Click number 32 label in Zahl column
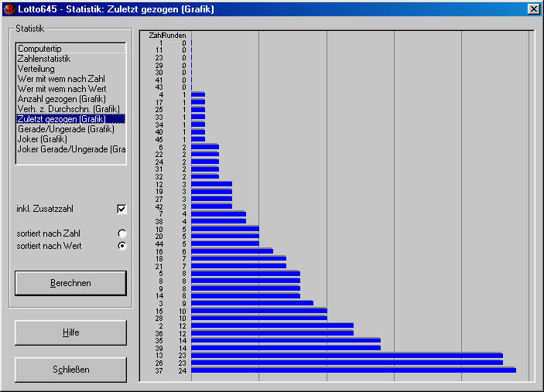The image size is (544, 392). click(159, 176)
